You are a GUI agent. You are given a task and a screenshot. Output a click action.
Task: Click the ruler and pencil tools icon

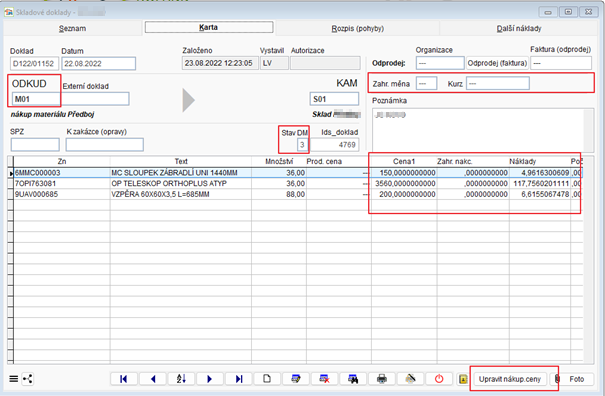pos(411,379)
